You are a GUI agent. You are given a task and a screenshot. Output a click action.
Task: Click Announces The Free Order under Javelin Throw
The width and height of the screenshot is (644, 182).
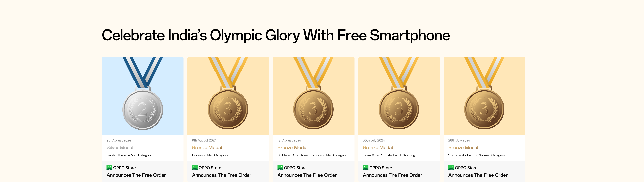coord(136,175)
